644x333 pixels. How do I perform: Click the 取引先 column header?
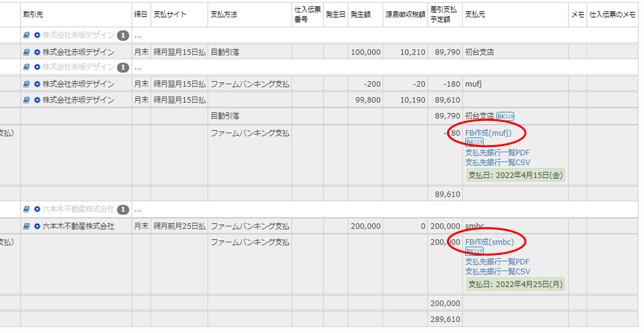coord(76,15)
